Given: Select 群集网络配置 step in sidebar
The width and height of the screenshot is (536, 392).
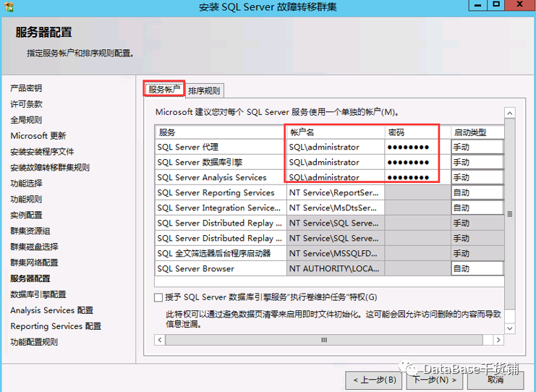Looking at the screenshot, I should click(x=34, y=263).
